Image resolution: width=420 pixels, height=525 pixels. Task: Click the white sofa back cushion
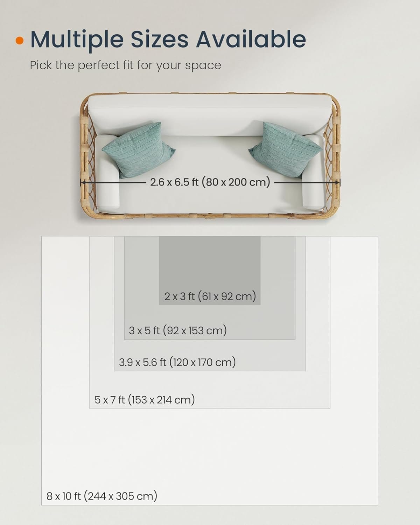click(x=210, y=115)
